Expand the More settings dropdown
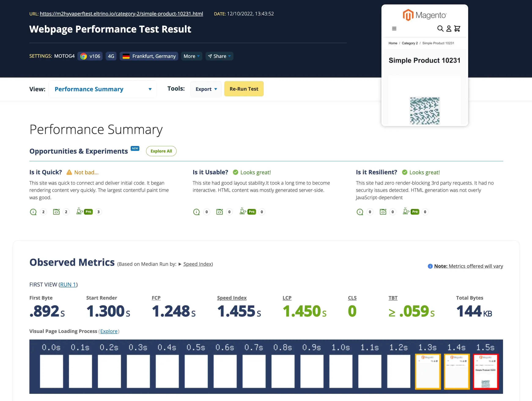This screenshot has height=401, width=532. pyautogui.click(x=191, y=56)
